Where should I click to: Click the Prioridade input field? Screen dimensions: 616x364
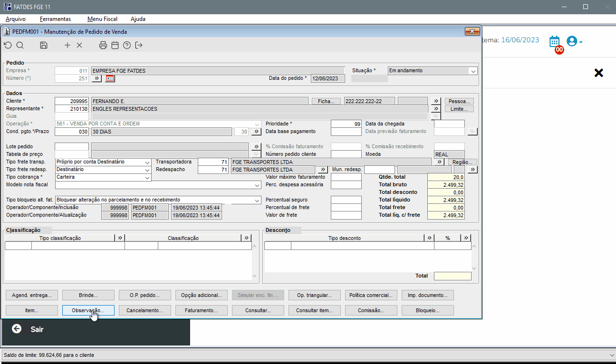346,124
